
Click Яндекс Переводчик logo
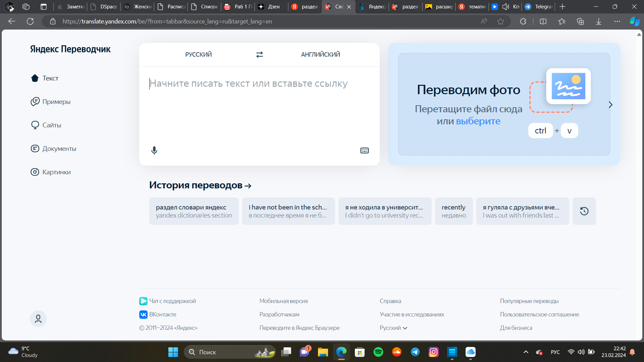tap(70, 49)
